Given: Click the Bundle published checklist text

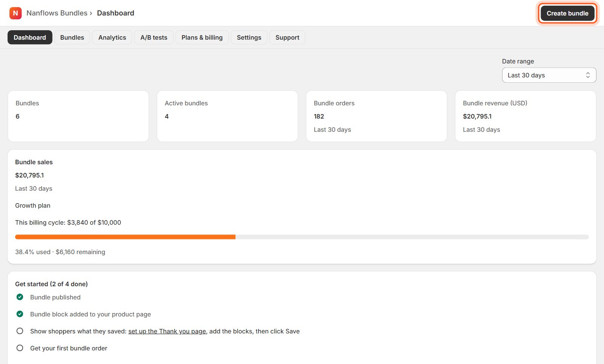Looking at the screenshot, I should (55, 297).
